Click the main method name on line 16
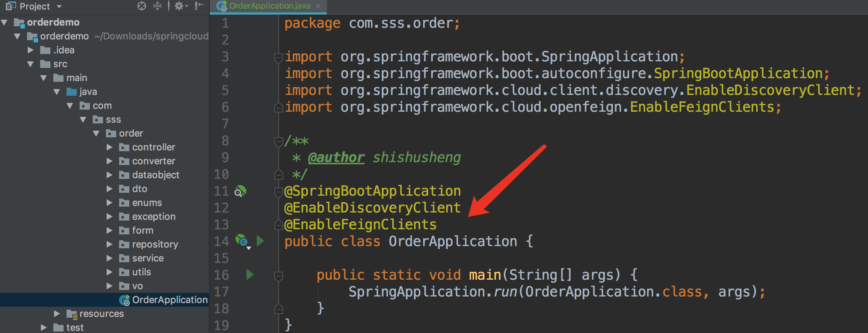 coord(485,275)
